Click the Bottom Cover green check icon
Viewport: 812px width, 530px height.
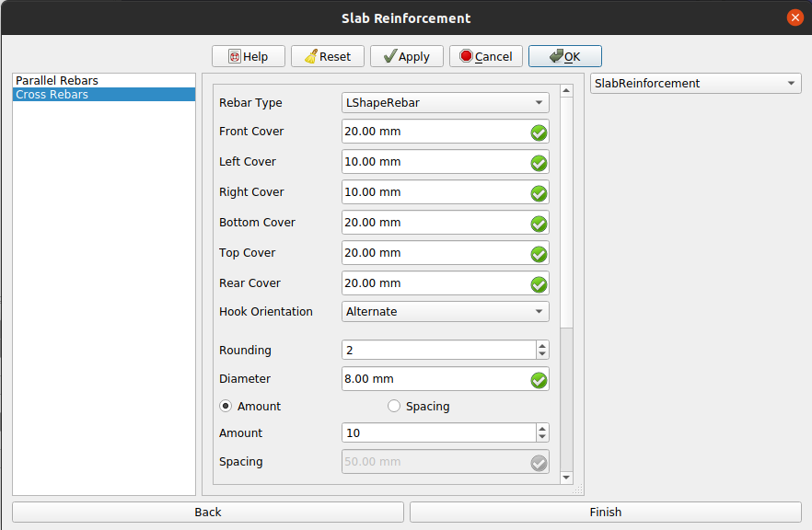(x=539, y=225)
